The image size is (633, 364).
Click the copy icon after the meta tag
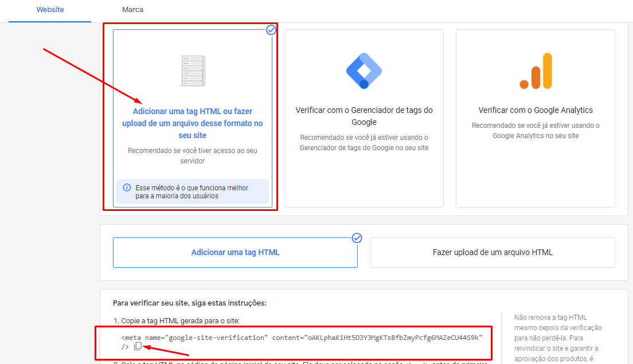138,346
